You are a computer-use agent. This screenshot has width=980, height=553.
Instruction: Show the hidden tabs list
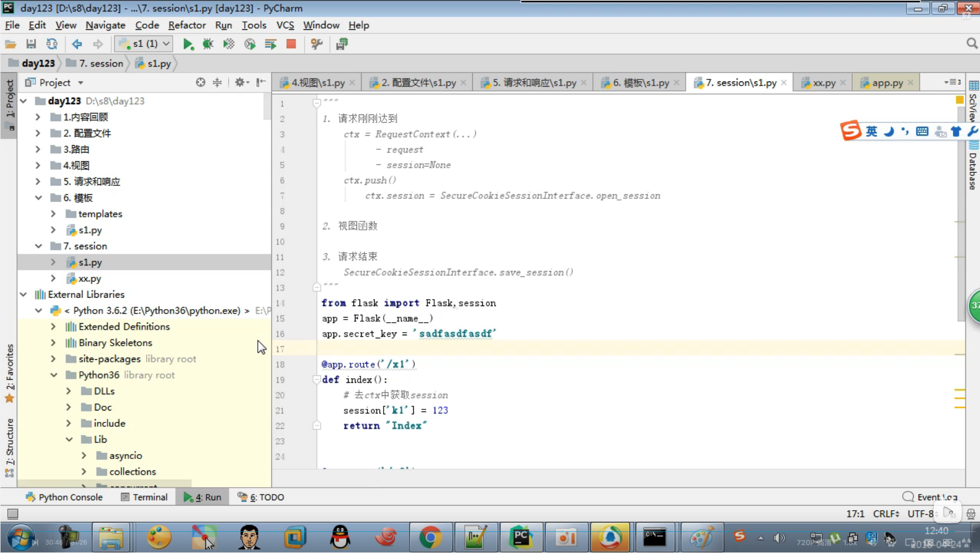click(x=952, y=82)
